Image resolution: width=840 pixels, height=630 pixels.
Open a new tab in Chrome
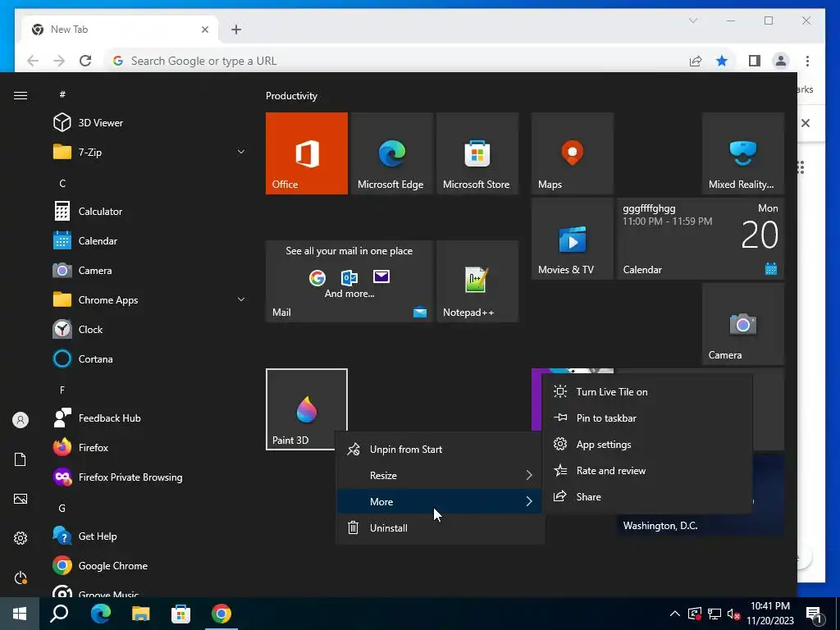tap(236, 30)
